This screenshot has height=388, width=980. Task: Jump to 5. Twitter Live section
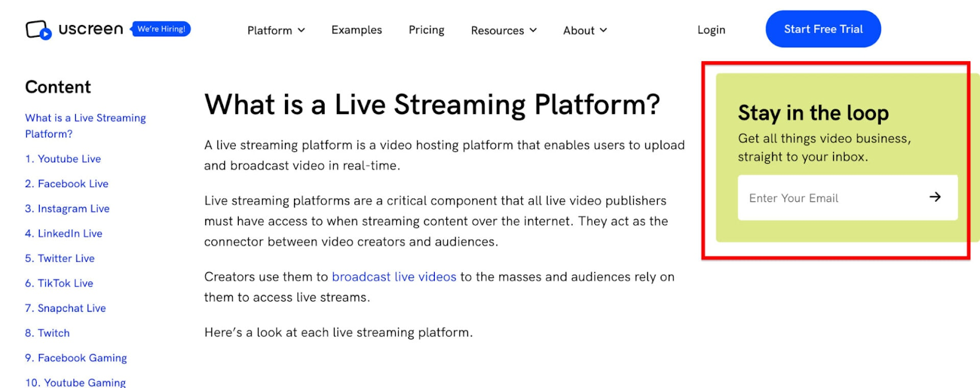coord(60,259)
